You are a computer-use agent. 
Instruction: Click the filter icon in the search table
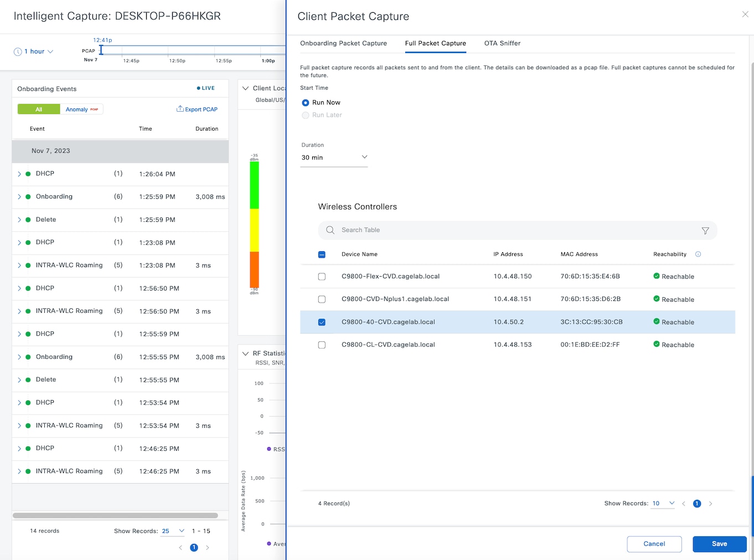[705, 231]
